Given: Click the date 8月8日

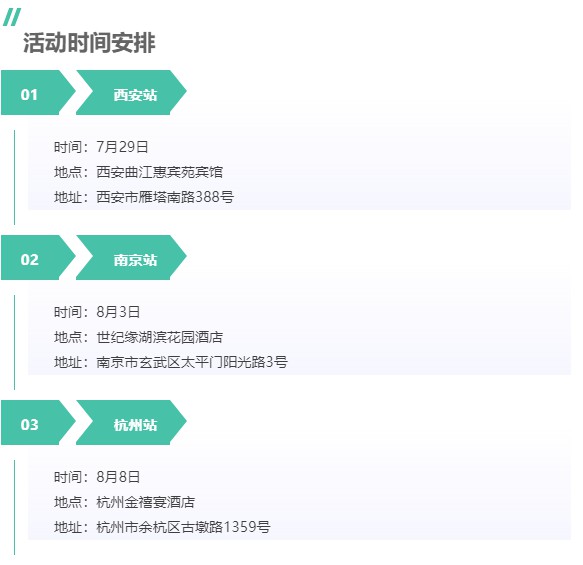Looking at the screenshot, I should click(118, 477).
